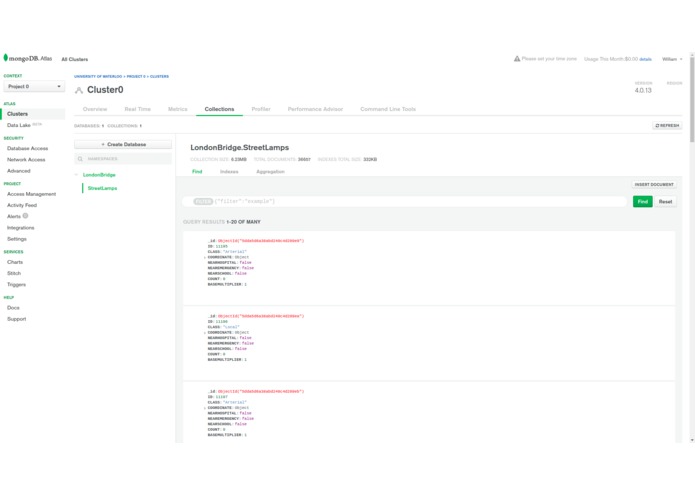Click the Please set your time zone notice

pyautogui.click(x=549, y=58)
